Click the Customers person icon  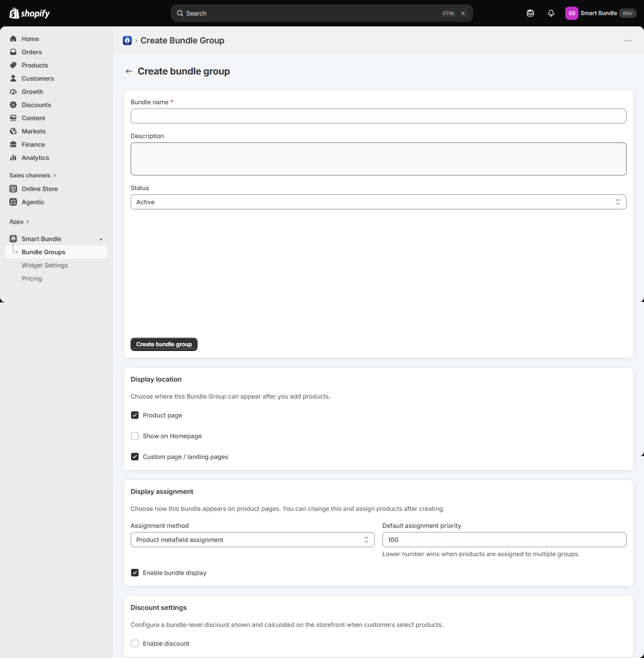click(x=13, y=78)
